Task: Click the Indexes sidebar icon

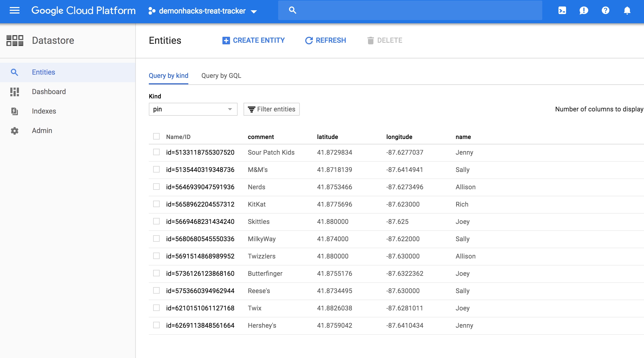Action: coord(15,111)
